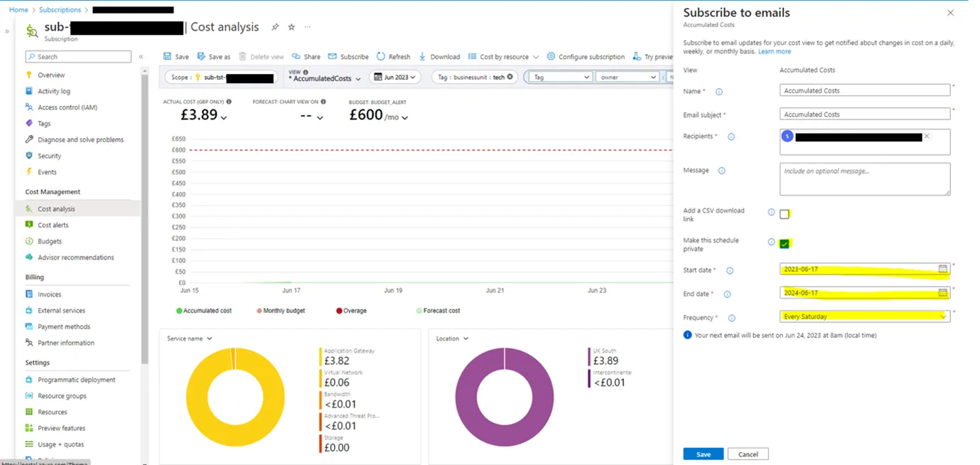
Task: Click the info icon next to Frequency
Action: pyautogui.click(x=731, y=319)
